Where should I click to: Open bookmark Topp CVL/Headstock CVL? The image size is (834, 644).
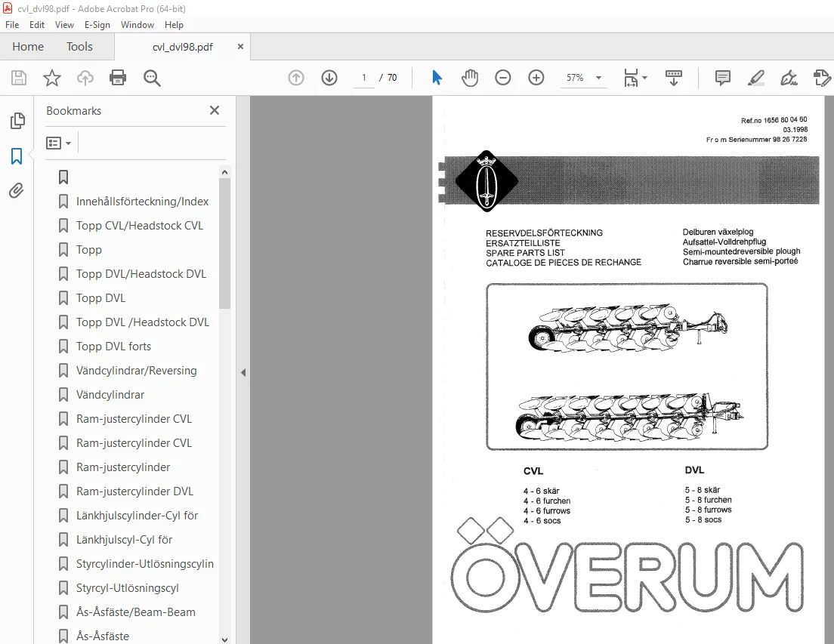point(139,225)
